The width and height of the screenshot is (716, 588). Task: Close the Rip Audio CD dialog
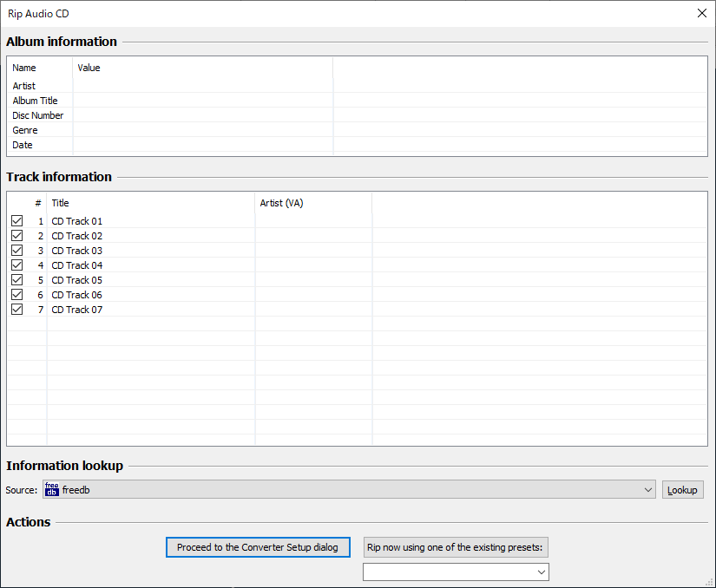point(701,13)
